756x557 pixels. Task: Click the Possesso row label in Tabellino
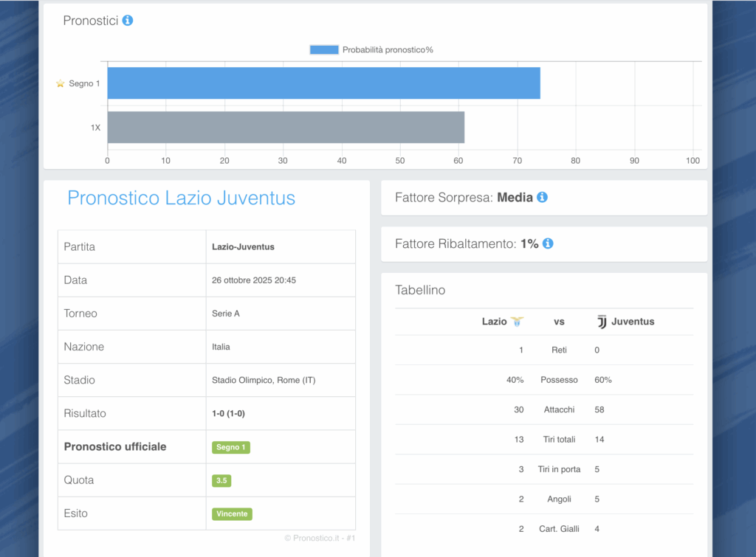tap(559, 380)
